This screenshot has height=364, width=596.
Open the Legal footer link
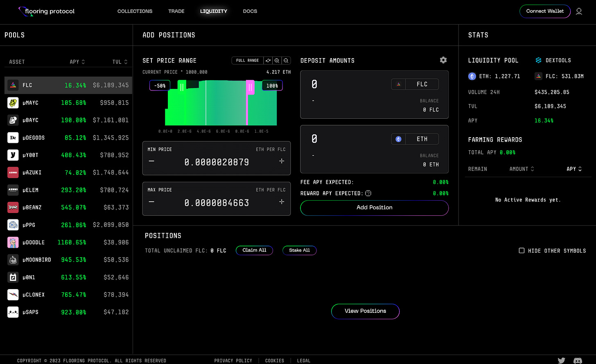(304, 361)
